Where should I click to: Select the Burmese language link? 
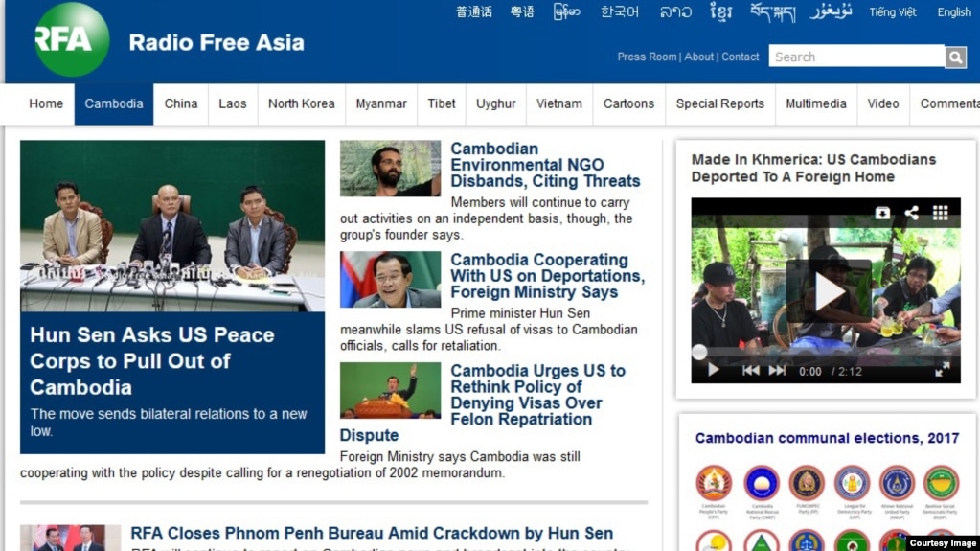[x=567, y=11]
